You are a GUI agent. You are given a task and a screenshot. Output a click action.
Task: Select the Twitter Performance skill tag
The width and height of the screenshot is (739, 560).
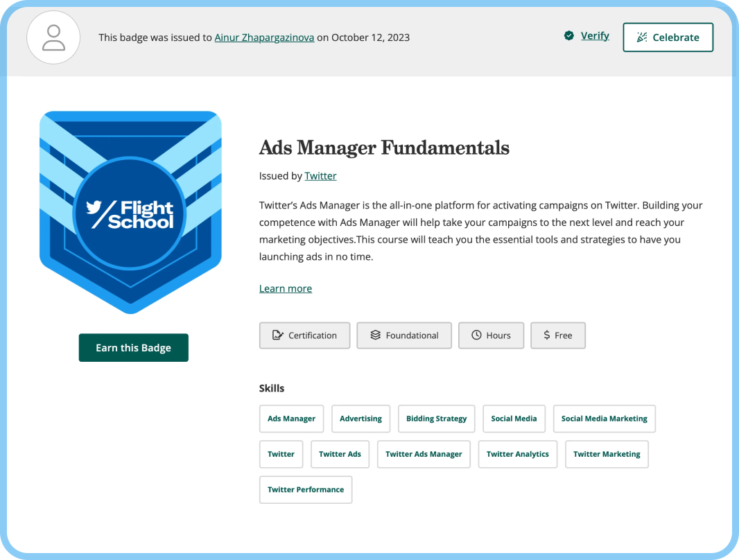click(306, 489)
